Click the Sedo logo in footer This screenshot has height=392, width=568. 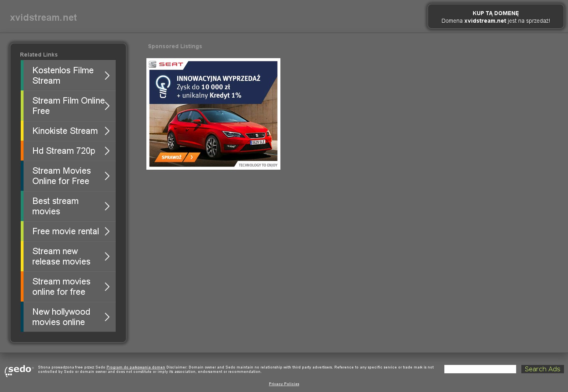click(x=19, y=370)
